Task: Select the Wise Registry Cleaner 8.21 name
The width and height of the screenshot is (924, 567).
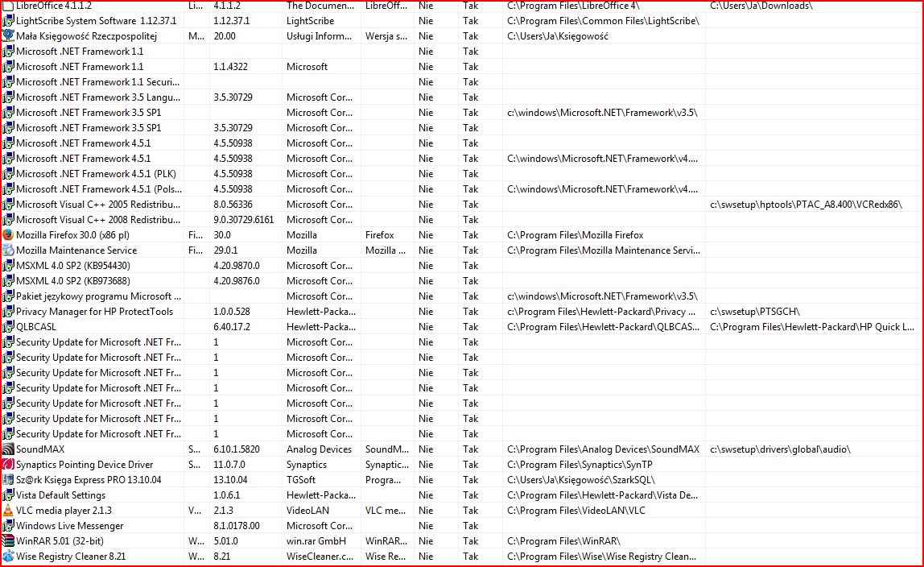Action: [x=71, y=557]
